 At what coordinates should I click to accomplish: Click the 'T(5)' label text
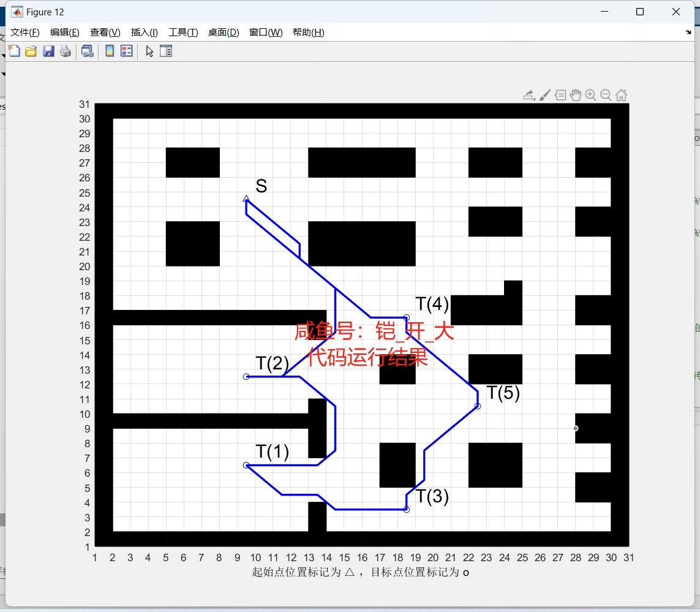[503, 393]
